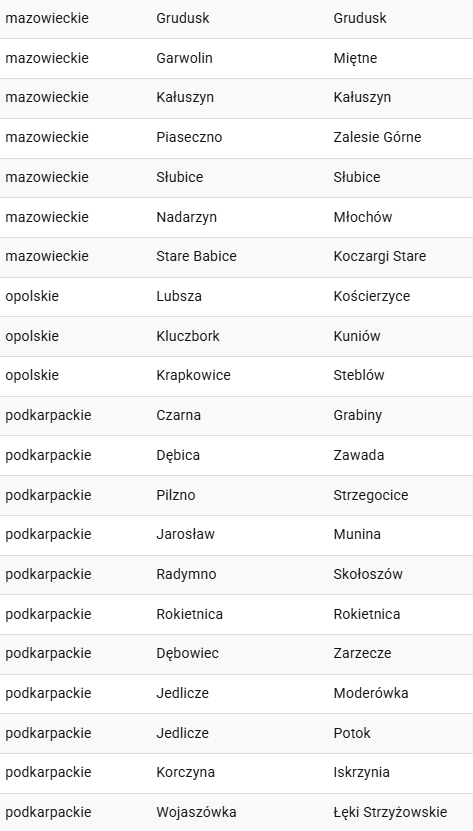Click the Dębowiec cell
Image resolution: width=473 pixels, height=831 pixels.
click(187, 653)
